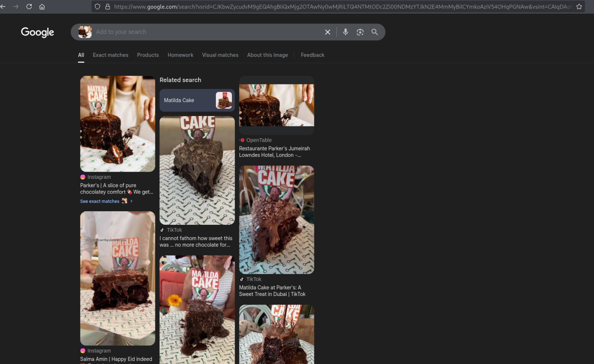Click the shield tracking protection icon
Screen dimensions: 594x364
(x=97, y=6)
